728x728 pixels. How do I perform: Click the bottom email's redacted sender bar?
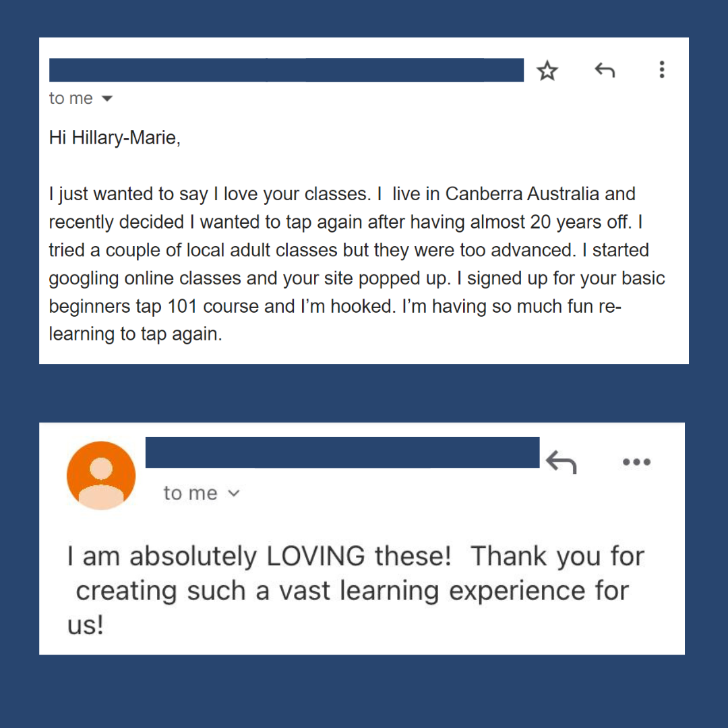(x=342, y=452)
